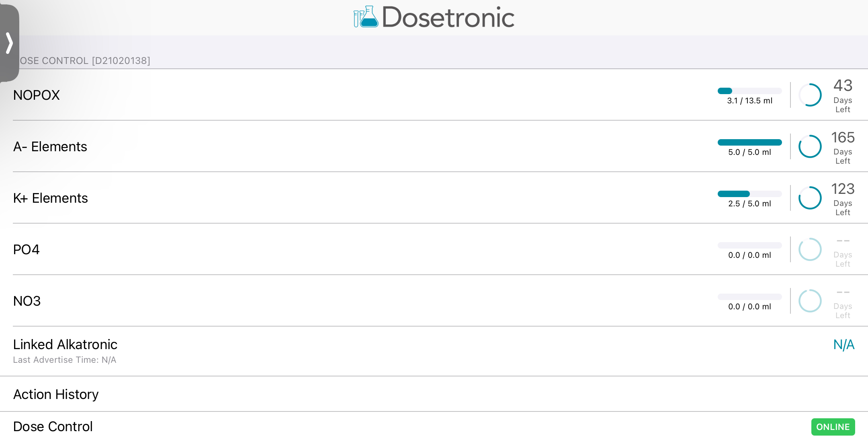Select the K+ Elements dose progress bar
The width and height of the screenshot is (868, 438).
click(749, 194)
